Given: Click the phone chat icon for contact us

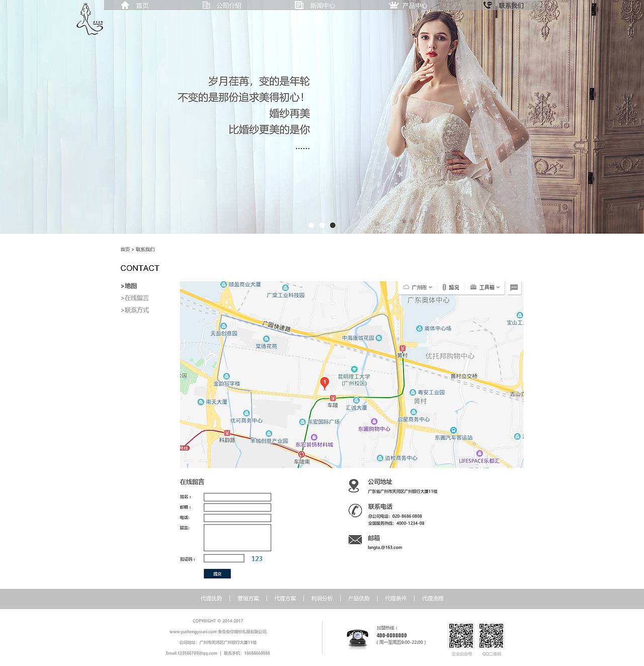Looking at the screenshot, I should (x=488, y=5).
